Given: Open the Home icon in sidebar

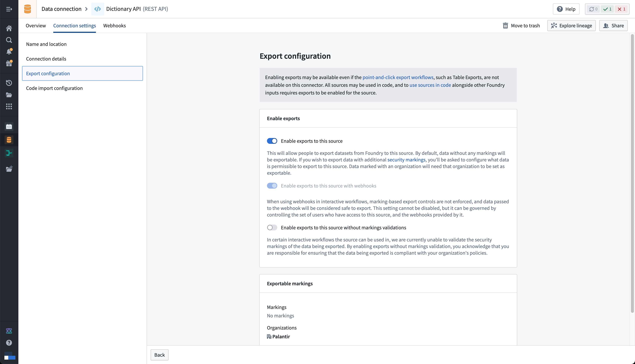Looking at the screenshot, I should click(9, 28).
